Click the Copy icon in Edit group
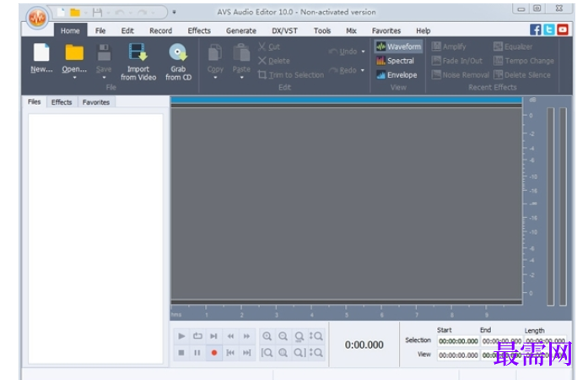This screenshot has height=380, width=588. click(215, 52)
